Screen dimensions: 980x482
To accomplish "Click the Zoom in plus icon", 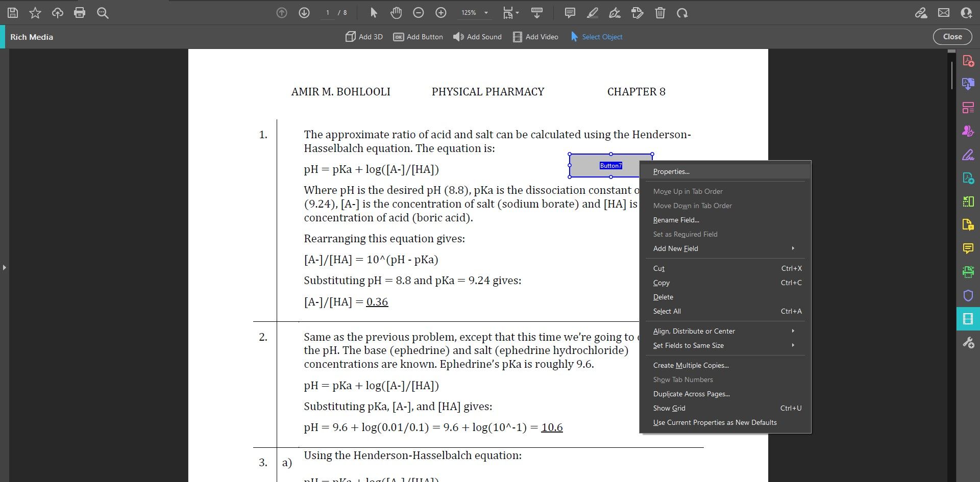I will tap(441, 13).
